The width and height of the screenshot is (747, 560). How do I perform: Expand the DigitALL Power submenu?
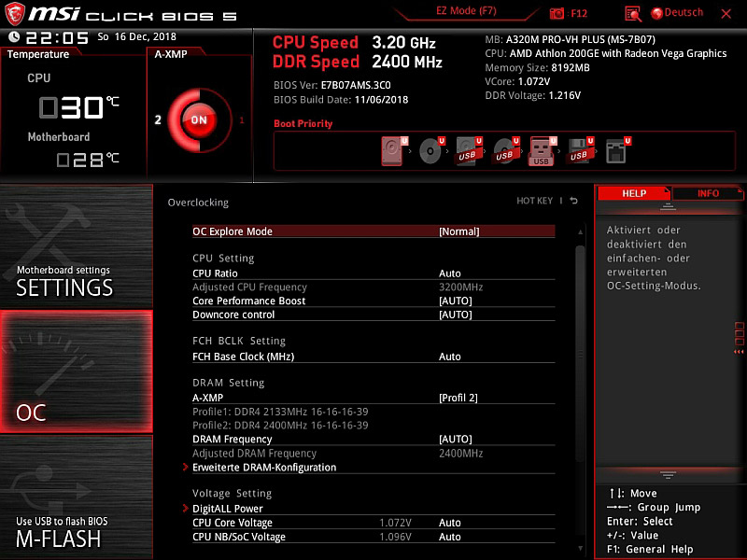(373, 509)
